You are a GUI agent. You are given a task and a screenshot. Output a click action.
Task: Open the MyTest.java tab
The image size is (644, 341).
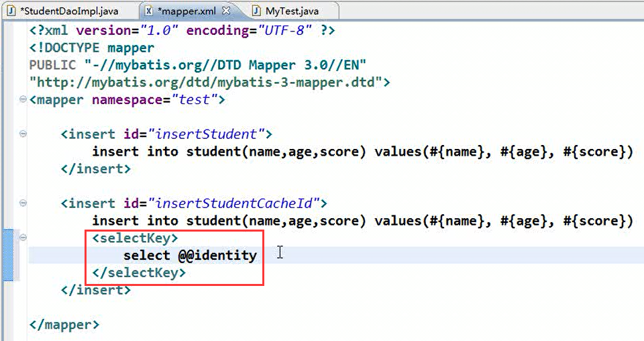(292, 11)
